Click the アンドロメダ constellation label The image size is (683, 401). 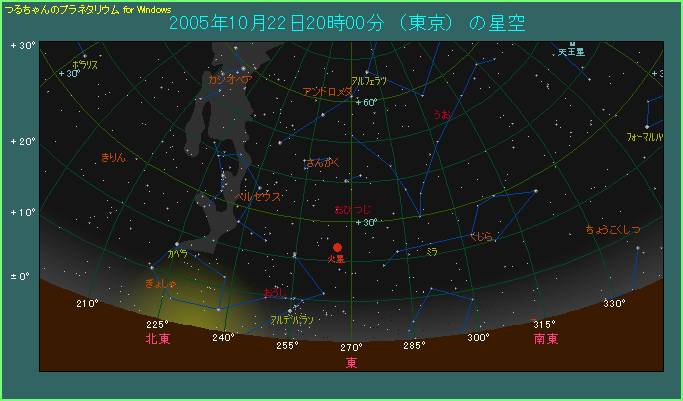click(x=327, y=91)
